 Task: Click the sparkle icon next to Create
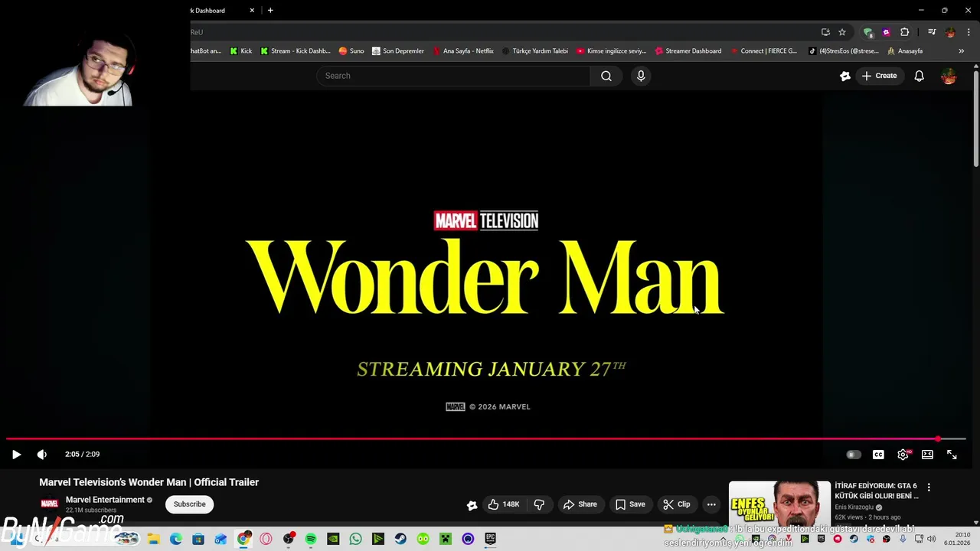click(x=845, y=76)
